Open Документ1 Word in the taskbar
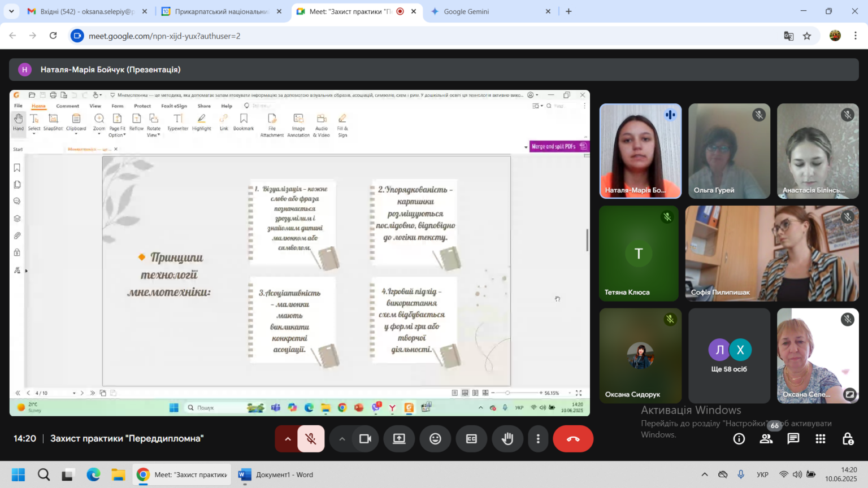 (277, 475)
